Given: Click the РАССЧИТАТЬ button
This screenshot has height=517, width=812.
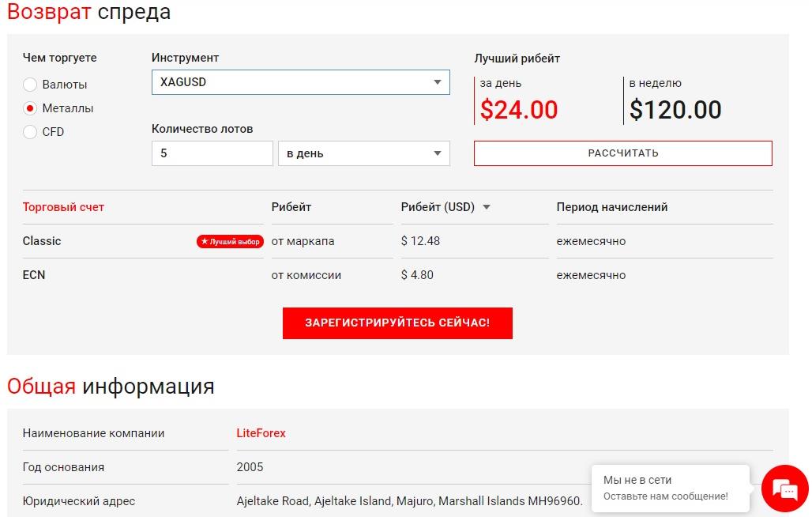Looking at the screenshot, I should tap(623, 153).
